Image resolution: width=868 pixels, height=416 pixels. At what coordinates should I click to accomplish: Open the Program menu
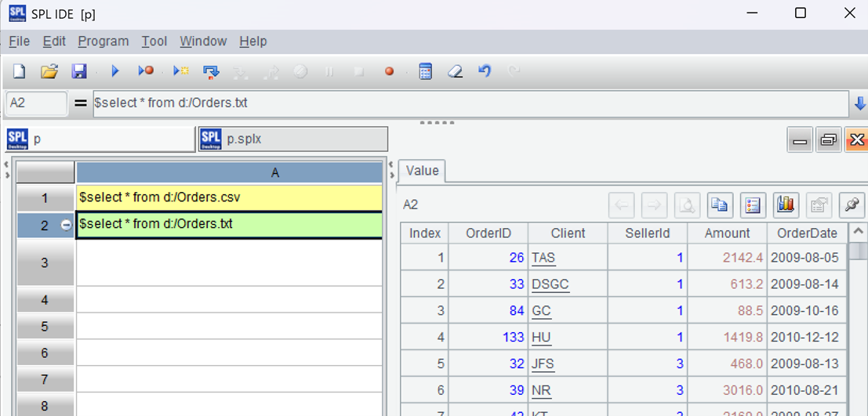(104, 42)
